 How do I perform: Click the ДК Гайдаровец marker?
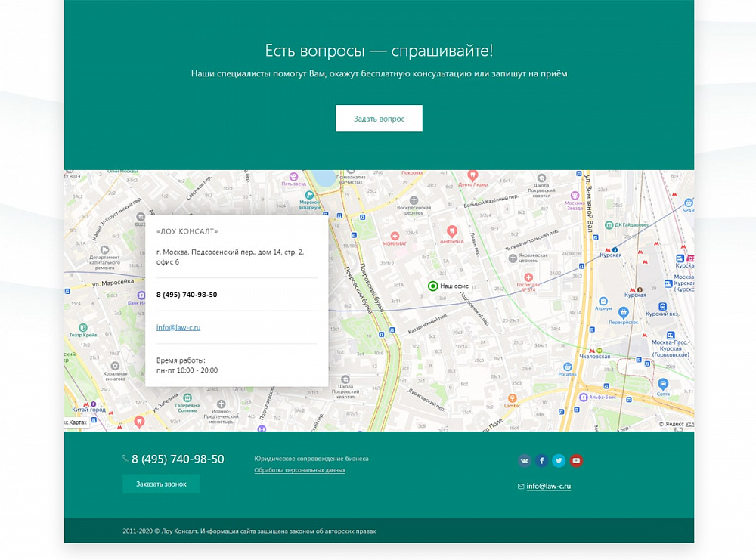[609, 224]
